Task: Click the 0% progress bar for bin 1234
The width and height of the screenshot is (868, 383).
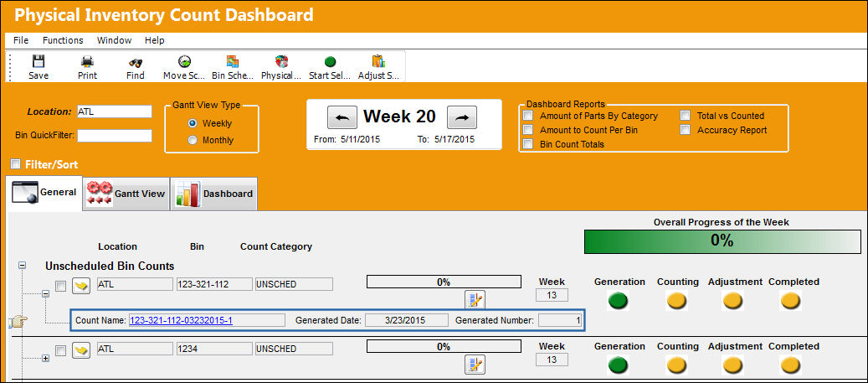Action: tap(444, 346)
